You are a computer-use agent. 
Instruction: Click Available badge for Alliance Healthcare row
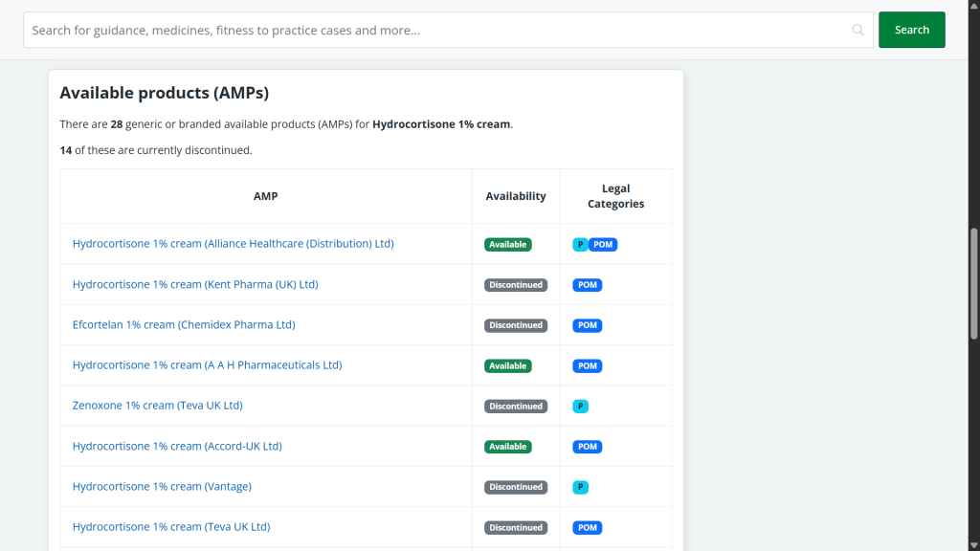tap(507, 245)
